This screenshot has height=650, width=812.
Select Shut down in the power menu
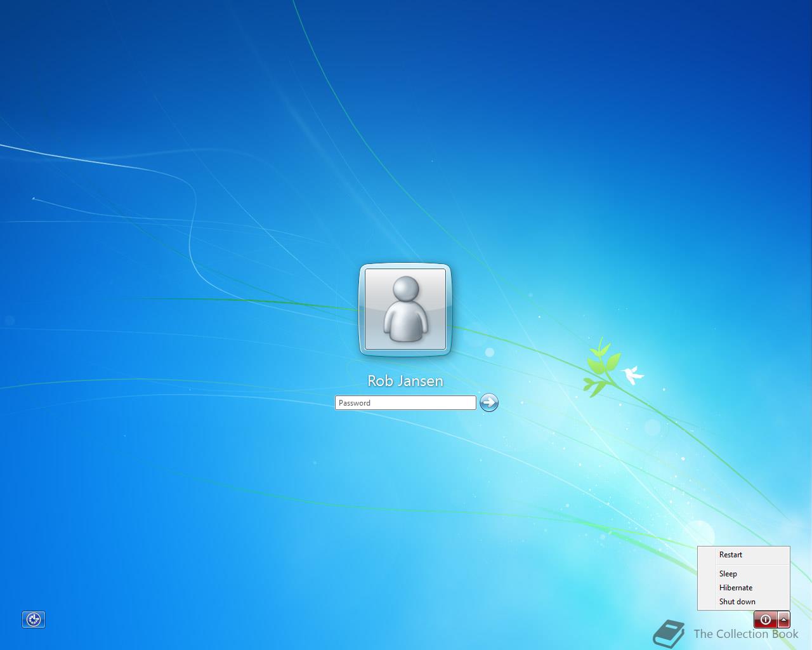[743, 602]
